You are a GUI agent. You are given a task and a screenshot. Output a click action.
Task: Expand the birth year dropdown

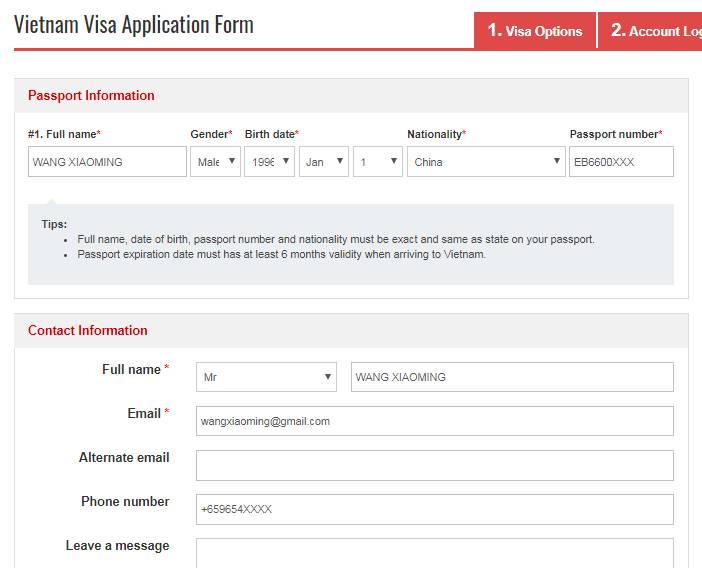pyautogui.click(x=270, y=162)
